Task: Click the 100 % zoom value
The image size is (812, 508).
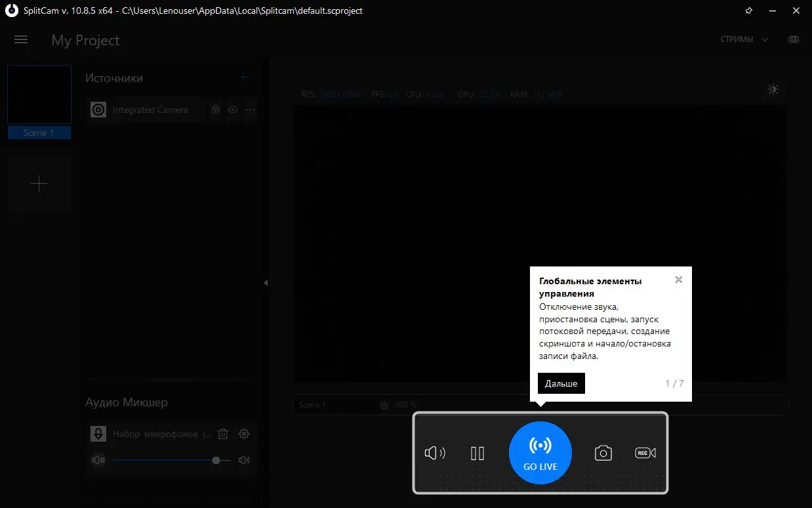Action: [405, 405]
